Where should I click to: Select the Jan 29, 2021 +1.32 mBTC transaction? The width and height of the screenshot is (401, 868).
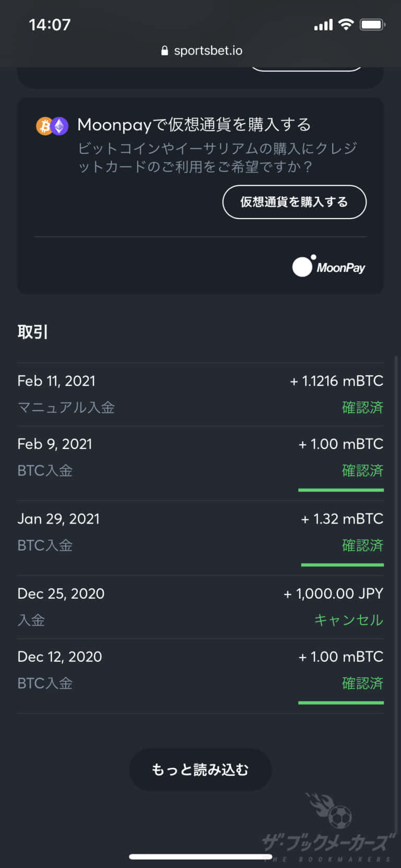[200, 538]
